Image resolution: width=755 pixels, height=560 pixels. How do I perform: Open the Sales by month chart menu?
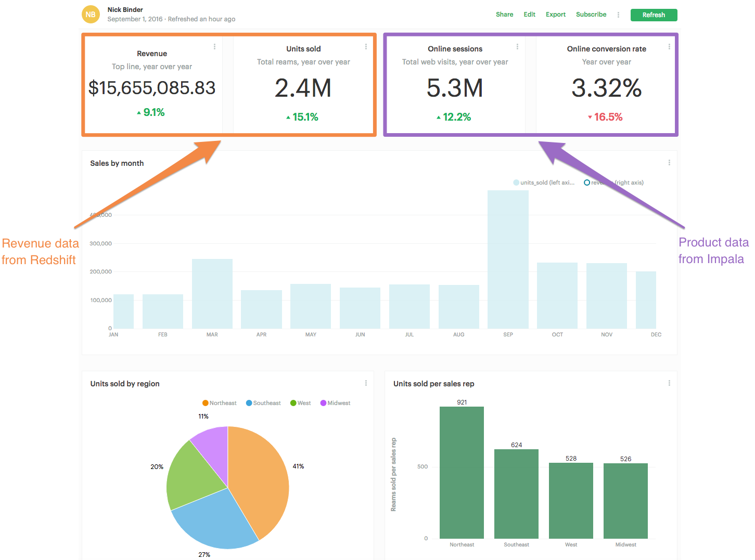[x=669, y=163]
